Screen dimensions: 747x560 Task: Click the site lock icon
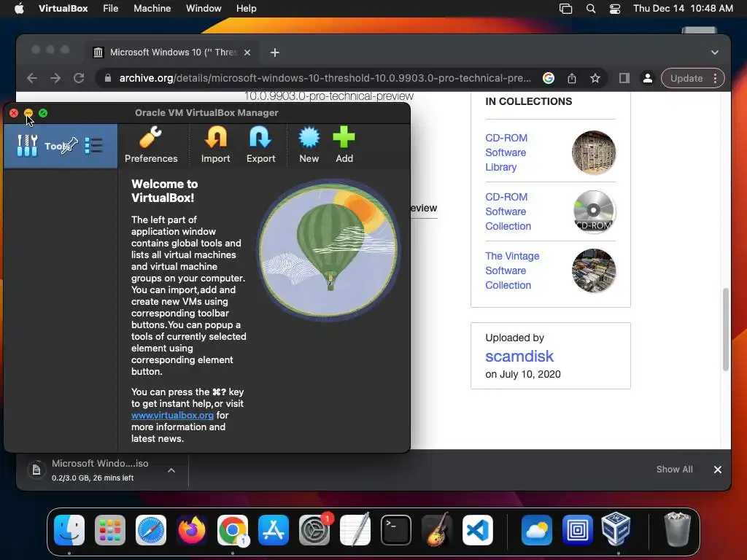click(x=108, y=78)
